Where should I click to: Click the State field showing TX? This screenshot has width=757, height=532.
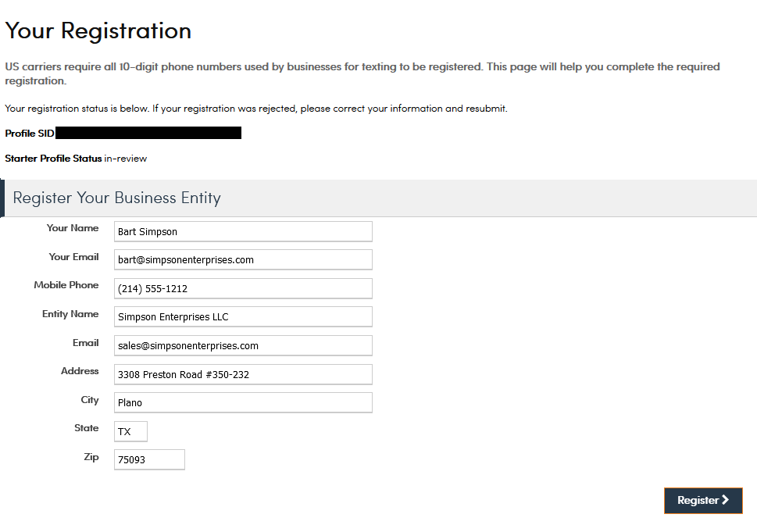click(130, 431)
